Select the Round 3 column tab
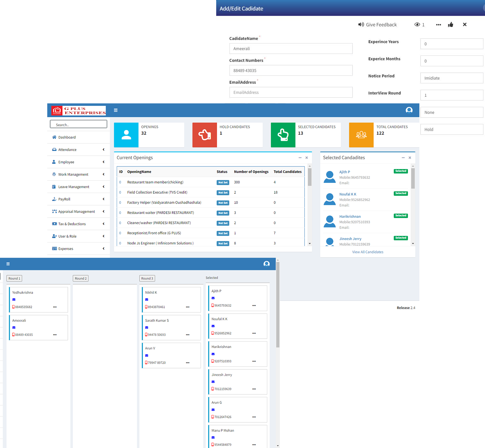Screen dimensions: 485x448 147,278
